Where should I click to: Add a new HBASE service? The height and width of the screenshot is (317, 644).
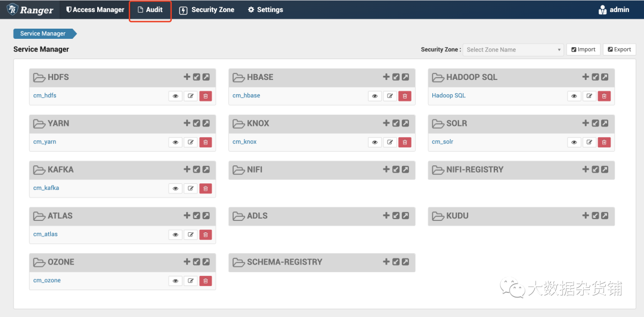386,77
